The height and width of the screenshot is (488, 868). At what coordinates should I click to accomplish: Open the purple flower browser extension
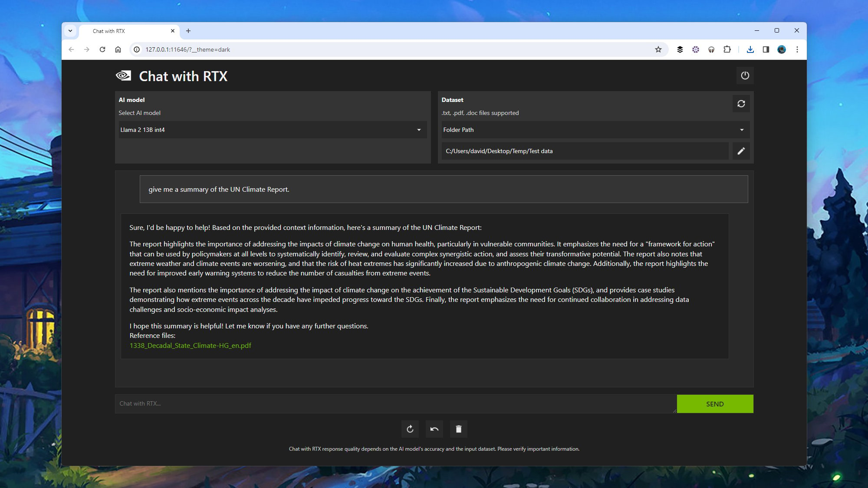click(695, 49)
